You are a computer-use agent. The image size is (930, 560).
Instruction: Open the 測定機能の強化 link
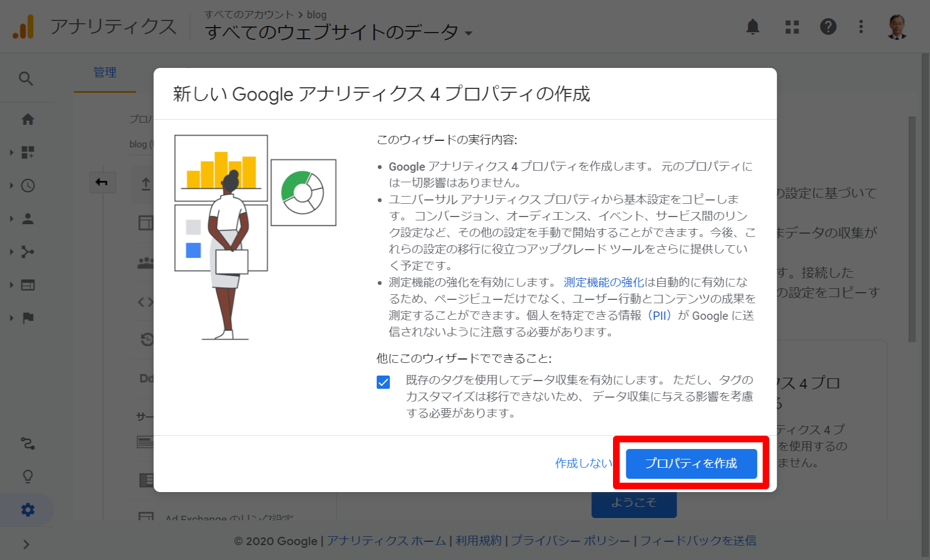[x=603, y=282]
